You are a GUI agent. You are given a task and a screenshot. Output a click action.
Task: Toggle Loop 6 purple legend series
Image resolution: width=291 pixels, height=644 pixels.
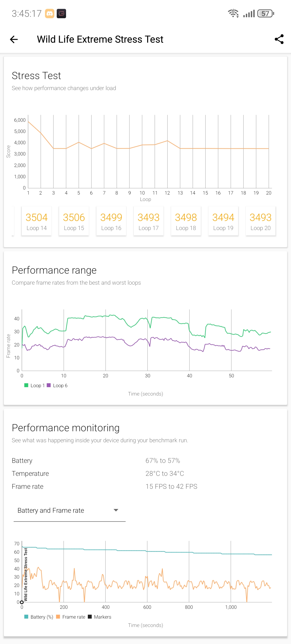(57, 385)
